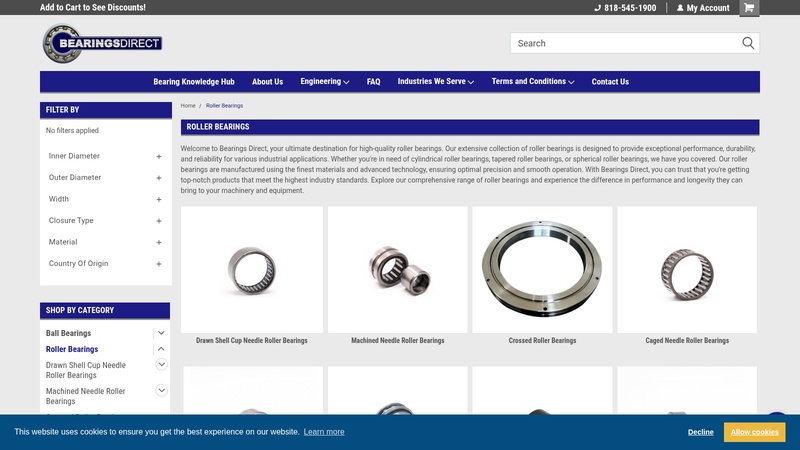Select Ball Bearings category
The image size is (800, 450).
(68, 333)
